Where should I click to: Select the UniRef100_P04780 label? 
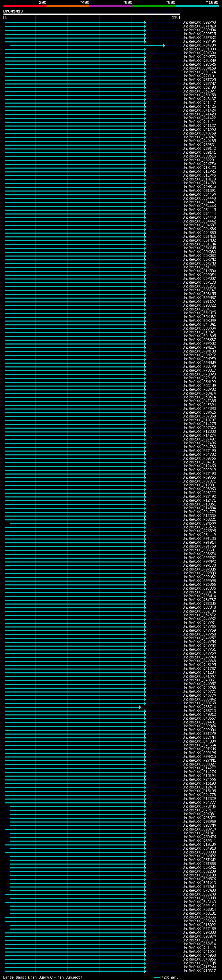[x=199, y=45]
